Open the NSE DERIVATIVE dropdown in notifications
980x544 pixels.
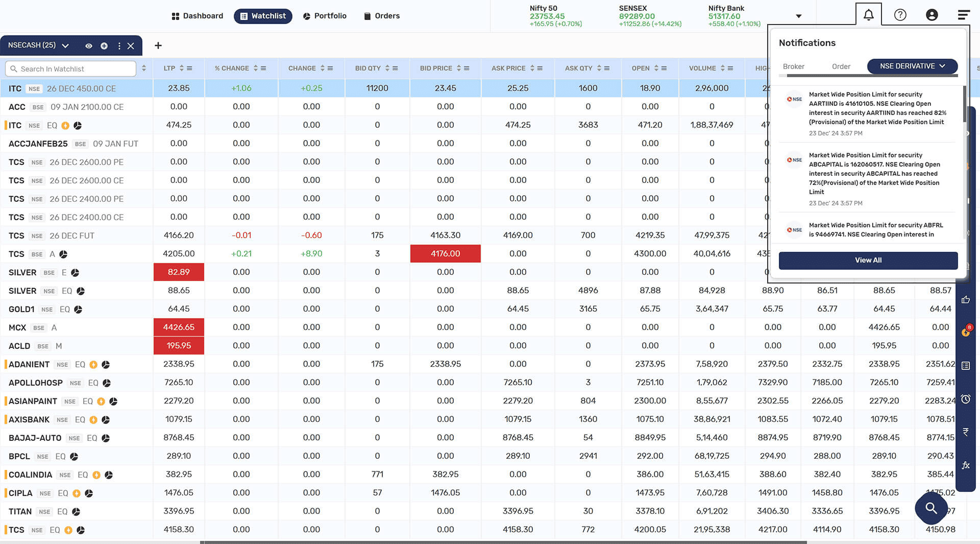(x=912, y=66)
